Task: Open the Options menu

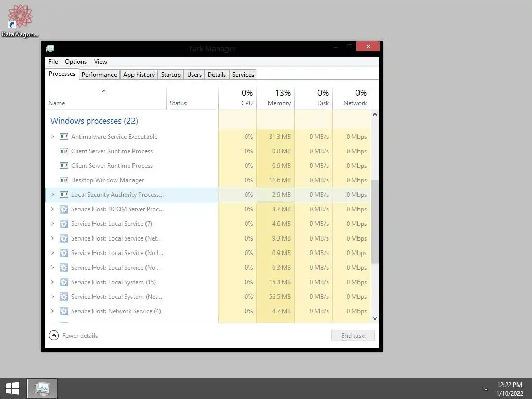Action: pyautogui.click(x=76, y=62)
